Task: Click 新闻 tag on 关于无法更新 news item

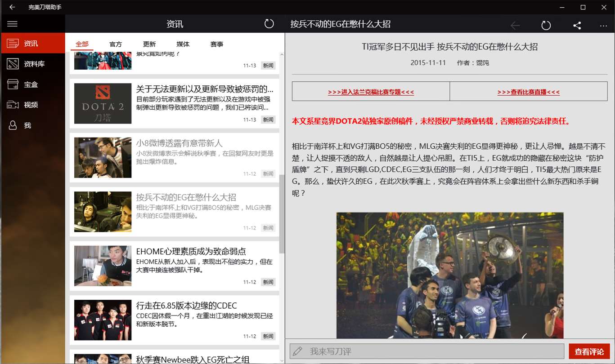Action: (268, 120)
